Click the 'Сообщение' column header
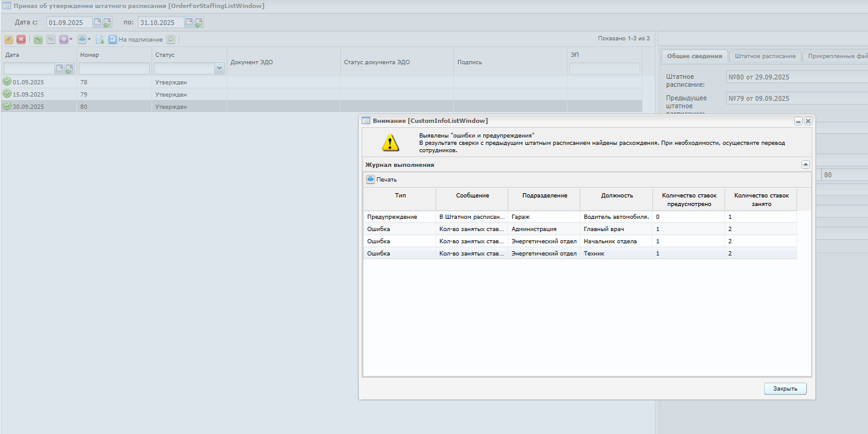868x434 pixels. coord(472,199)
